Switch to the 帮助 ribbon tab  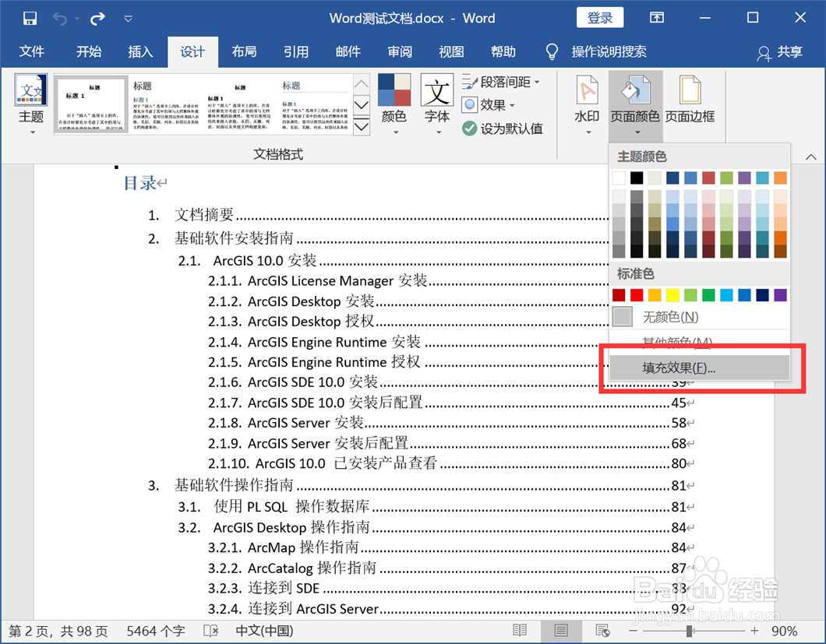(503, 51)
